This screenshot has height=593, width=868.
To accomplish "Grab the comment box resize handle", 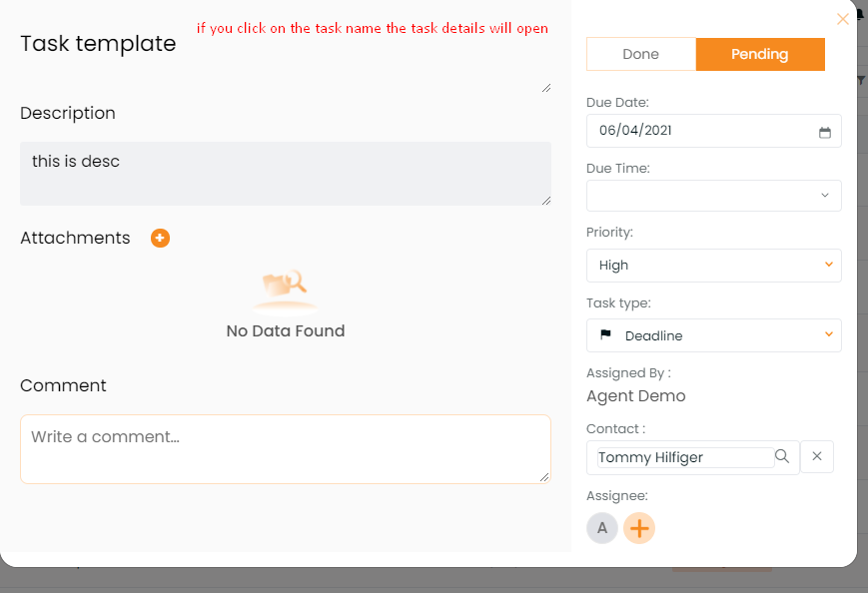I will coord(544,477).
